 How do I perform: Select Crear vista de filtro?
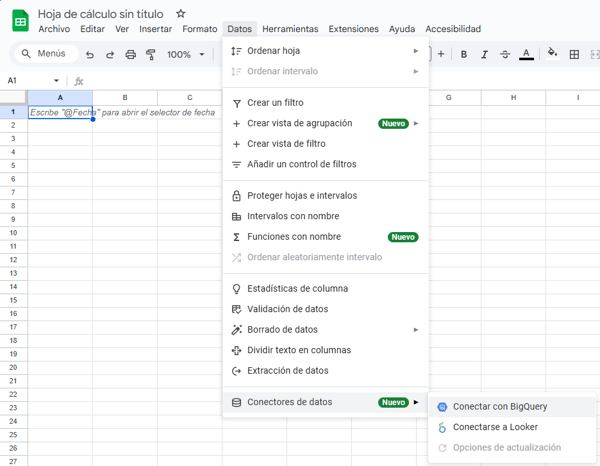(326, 144)
